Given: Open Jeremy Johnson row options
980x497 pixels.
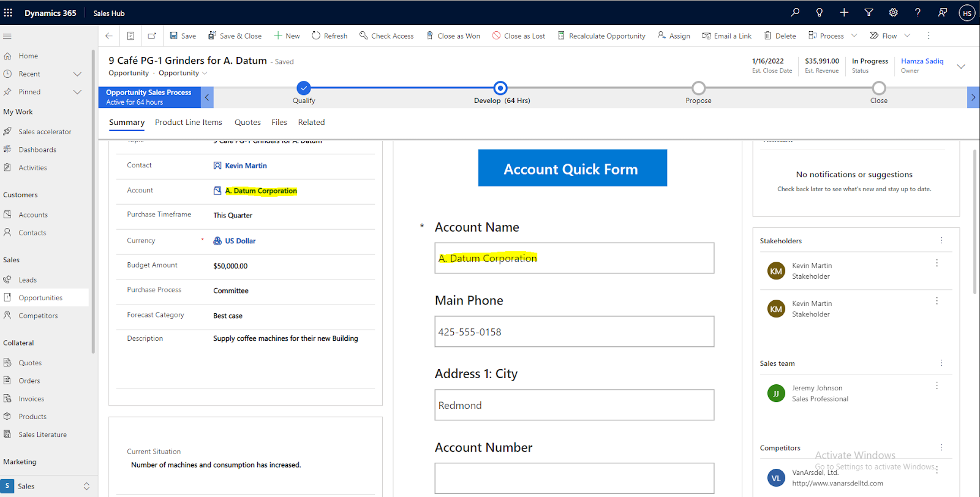Looking at the screenshot, I should [937, 385].
